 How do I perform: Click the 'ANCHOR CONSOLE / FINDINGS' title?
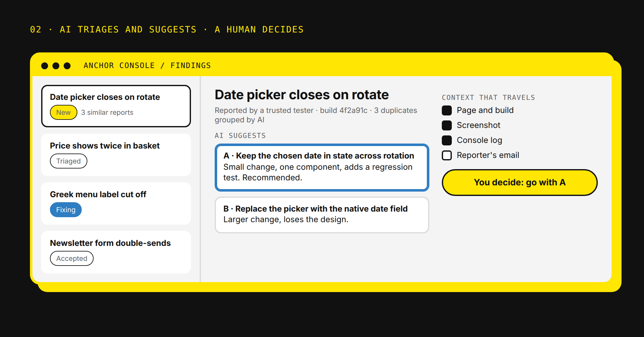point(147,66)
